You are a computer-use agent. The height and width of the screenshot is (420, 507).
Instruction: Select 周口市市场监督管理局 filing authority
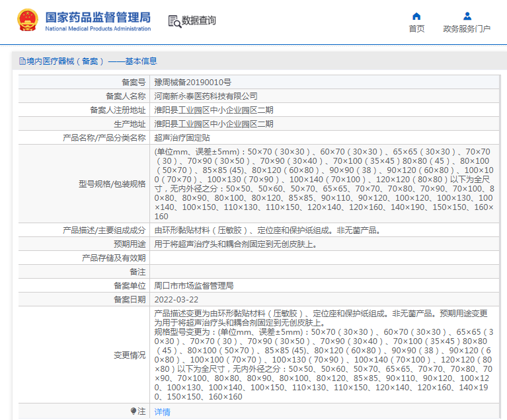pyautogui.click(x=194, y=286)
